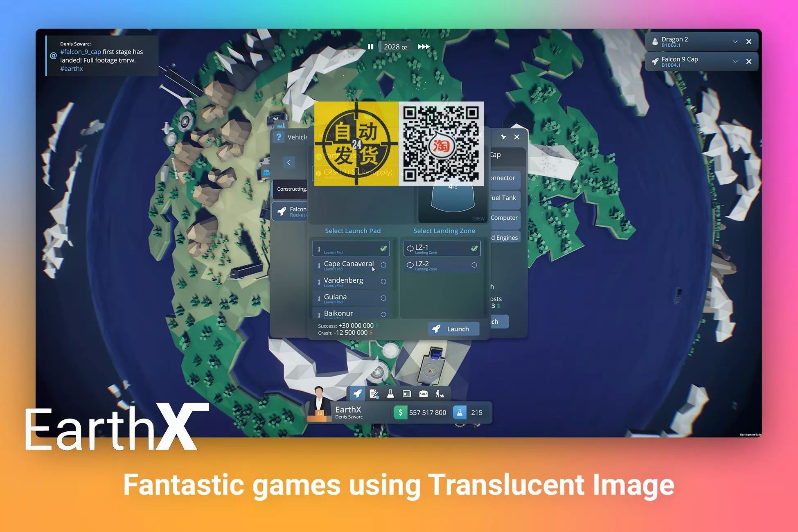Viewport: 798px width, 532px height.
Task: Select Vandenberg launch pad radio button
Action: [383, 282]
